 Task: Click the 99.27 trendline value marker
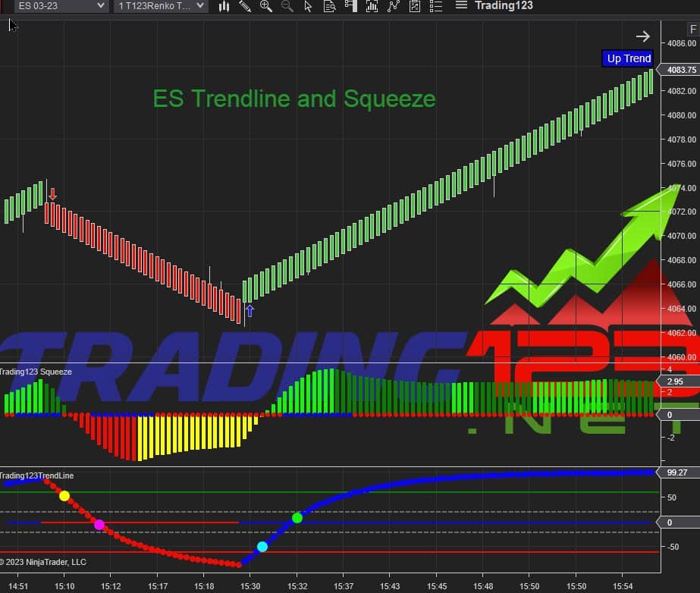678,472
